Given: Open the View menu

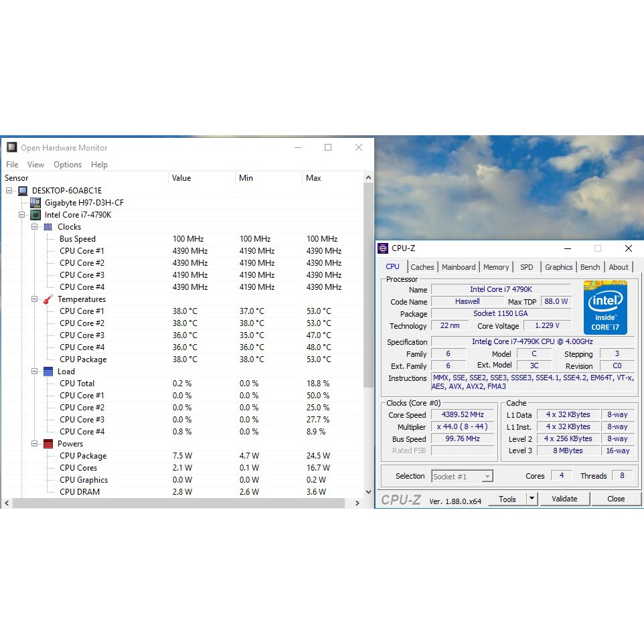Looking at the screenshot, I should (35, 165).
